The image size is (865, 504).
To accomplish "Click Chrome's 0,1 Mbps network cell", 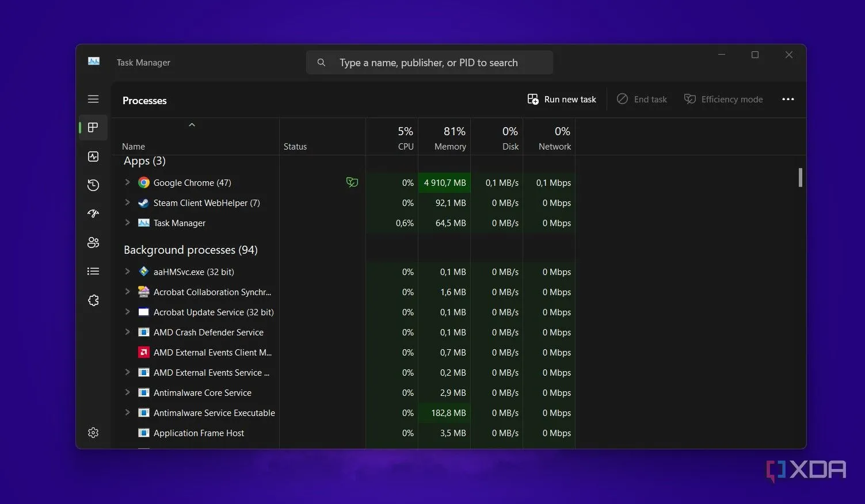I will pos(549,182).
